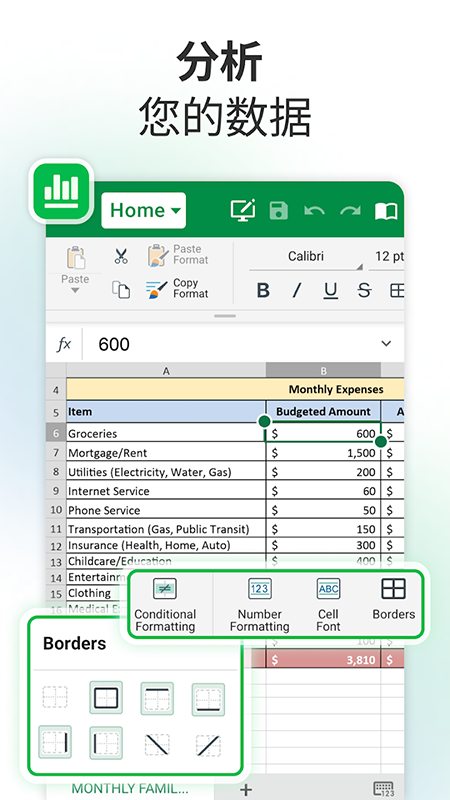Apply right border option
The height and width of the screenshot is (800, 450).
pyautogui.click(x=55, y=742)
